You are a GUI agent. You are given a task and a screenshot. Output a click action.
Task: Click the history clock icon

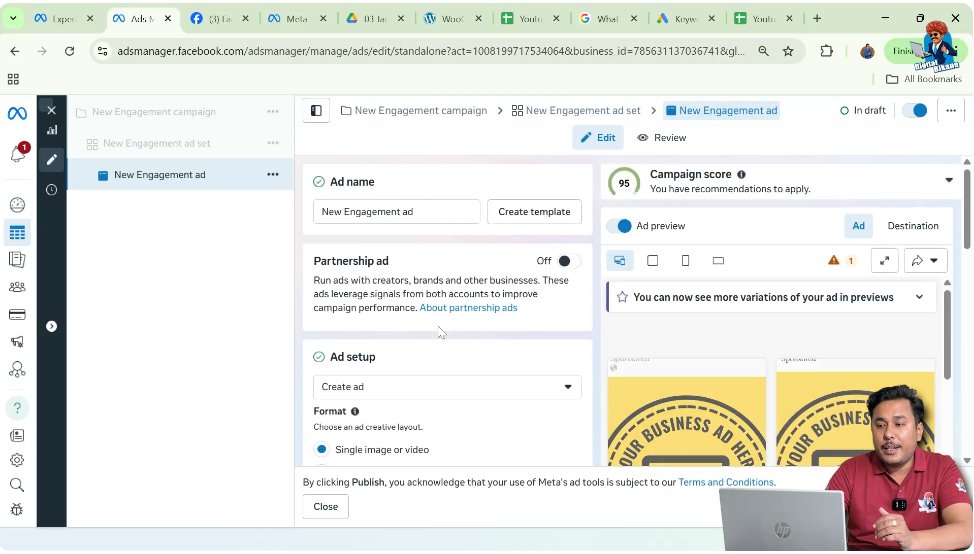click(x=51, y=190)
